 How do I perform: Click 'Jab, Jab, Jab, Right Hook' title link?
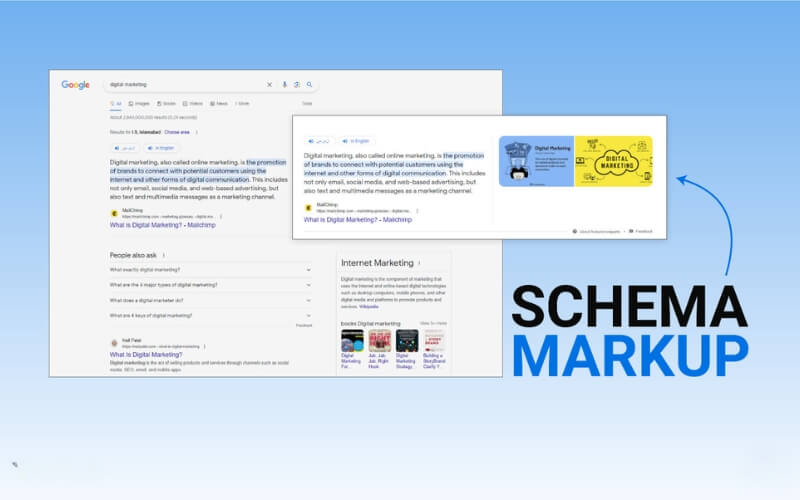379,361
